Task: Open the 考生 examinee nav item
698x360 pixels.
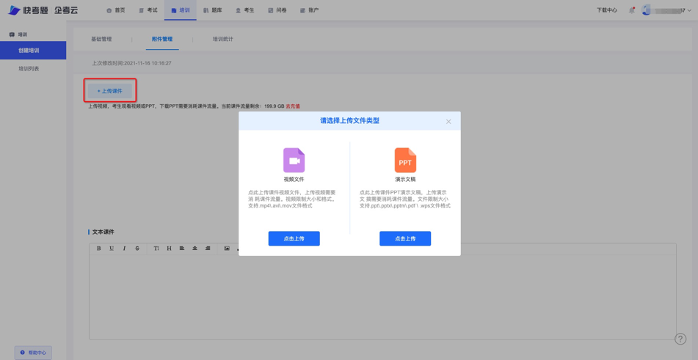Action: [x=245, y=10]
